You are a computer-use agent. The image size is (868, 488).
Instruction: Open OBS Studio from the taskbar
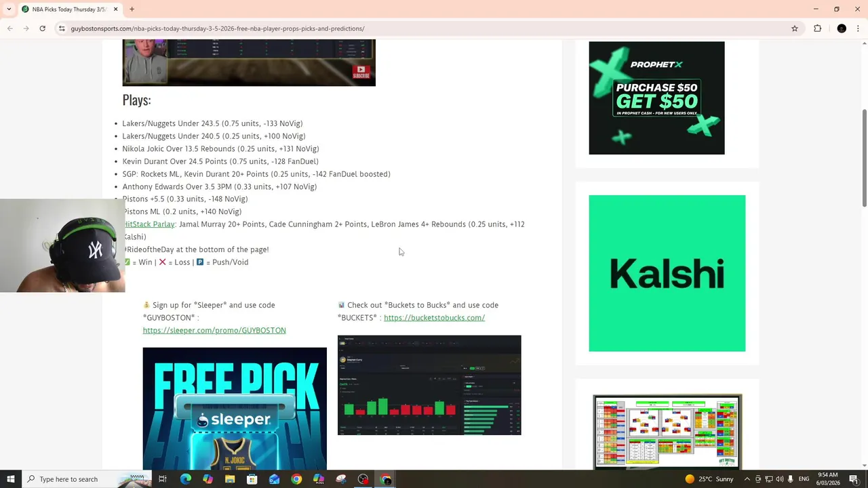(363, 479)
